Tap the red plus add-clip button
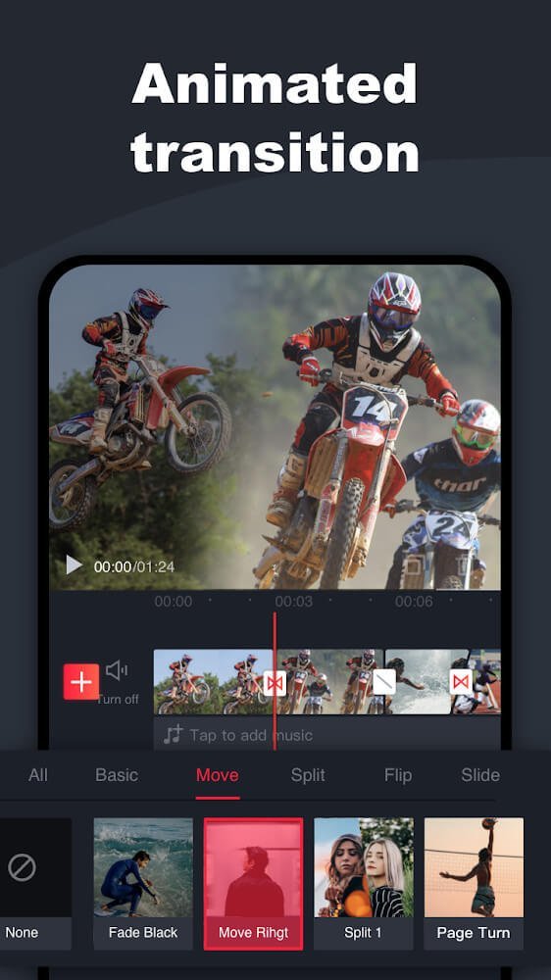Screen dimensions: 551x980 [80, 681]
